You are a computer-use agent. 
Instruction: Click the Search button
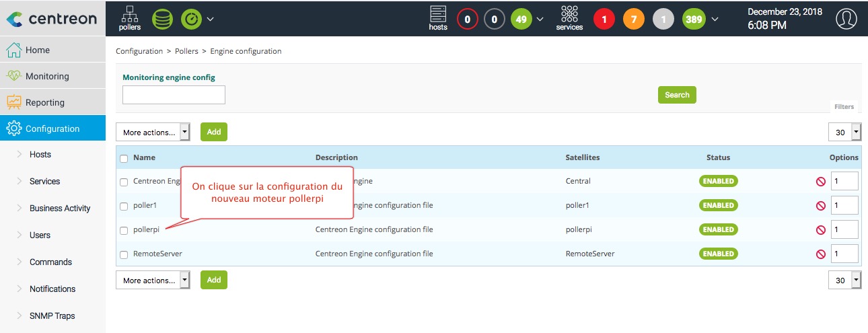[676, 95]
